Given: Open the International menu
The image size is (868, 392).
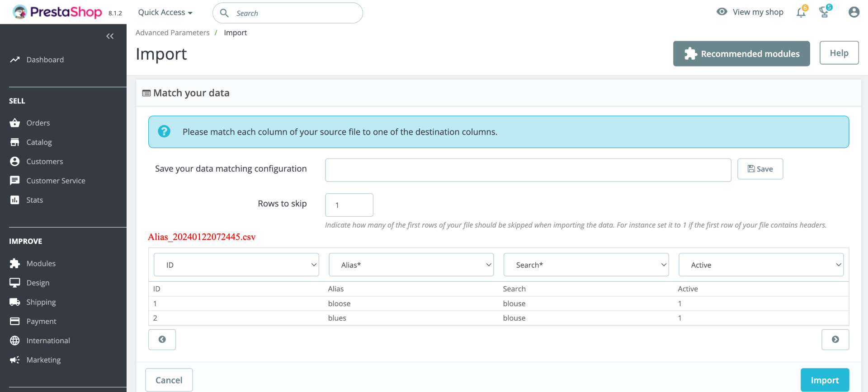Looking at the screenshot, I should pos(48,341).
